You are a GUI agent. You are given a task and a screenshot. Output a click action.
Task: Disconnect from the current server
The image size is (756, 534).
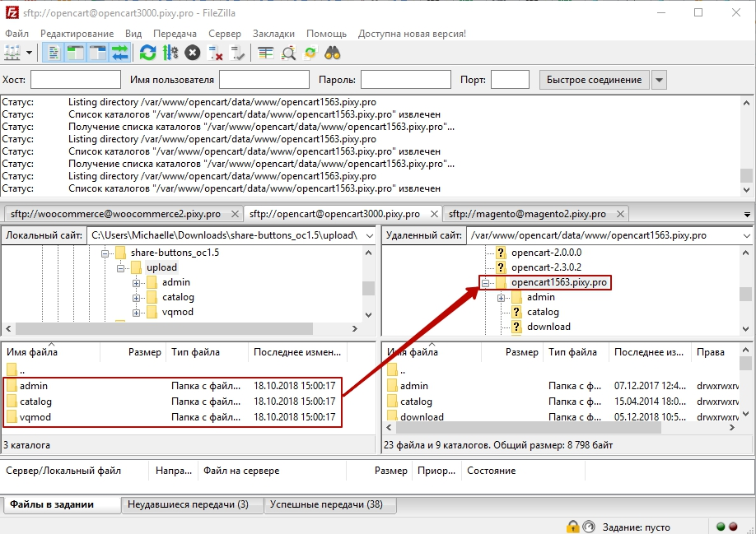point(215,53)
